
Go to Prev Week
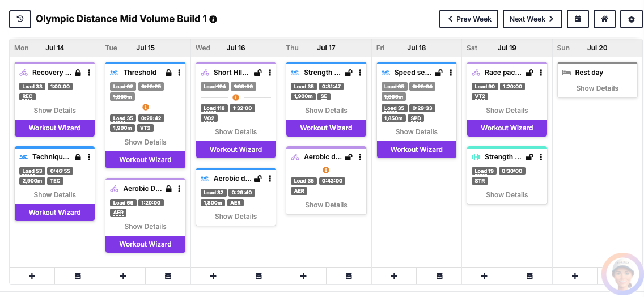469,19
